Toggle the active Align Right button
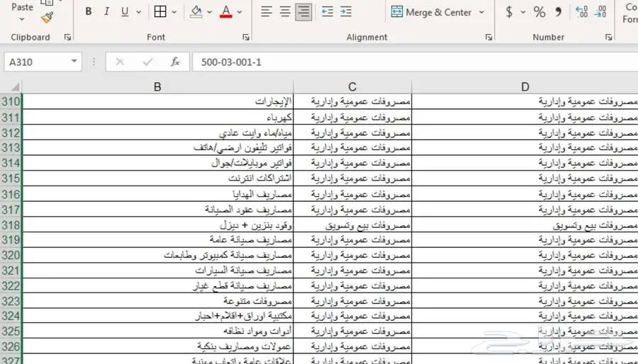638x364 pixels. coord(303,12)
